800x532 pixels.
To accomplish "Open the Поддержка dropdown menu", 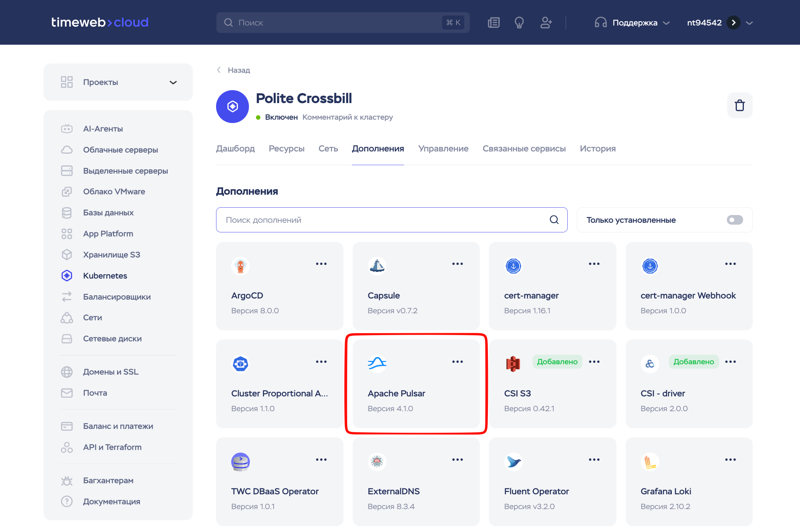I will [x=635, y=23].
